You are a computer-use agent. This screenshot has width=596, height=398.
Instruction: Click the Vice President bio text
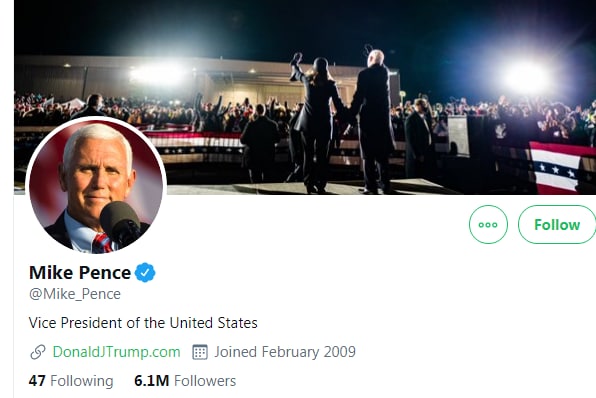point(143,323)
